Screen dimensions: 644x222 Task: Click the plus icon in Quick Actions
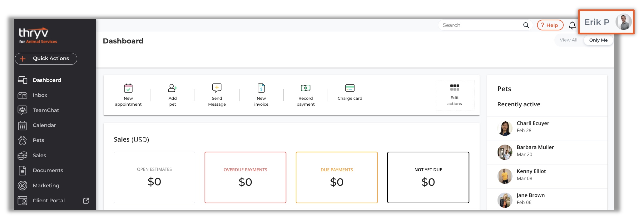(x=23, y=58)
